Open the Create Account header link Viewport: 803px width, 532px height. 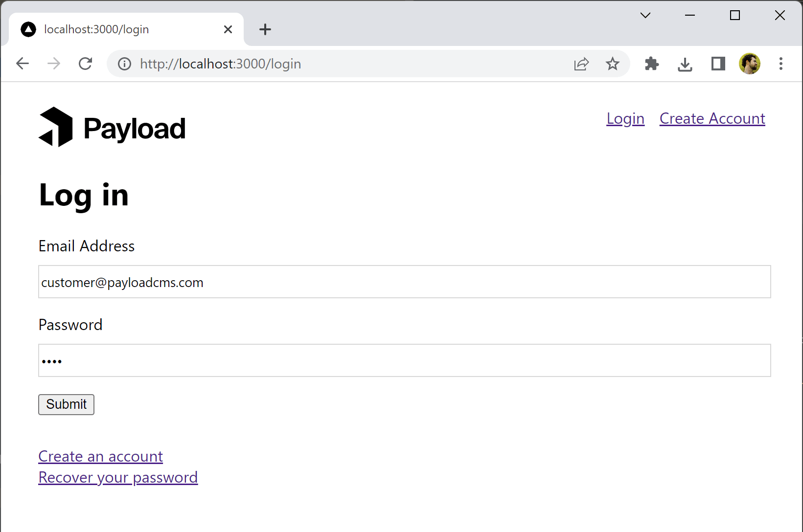(x=712, y=119)
